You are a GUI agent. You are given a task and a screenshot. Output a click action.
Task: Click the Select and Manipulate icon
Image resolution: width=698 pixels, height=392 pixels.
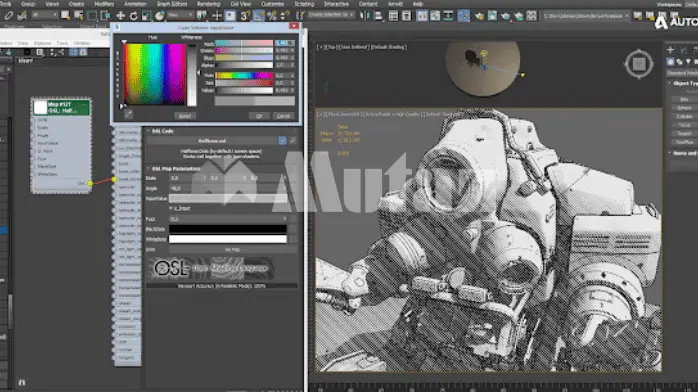[x=217, y=16]
